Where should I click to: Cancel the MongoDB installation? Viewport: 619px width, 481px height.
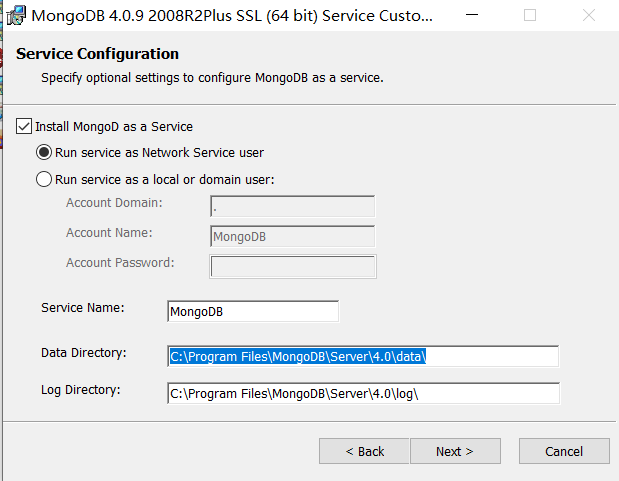tap(564, 451)
